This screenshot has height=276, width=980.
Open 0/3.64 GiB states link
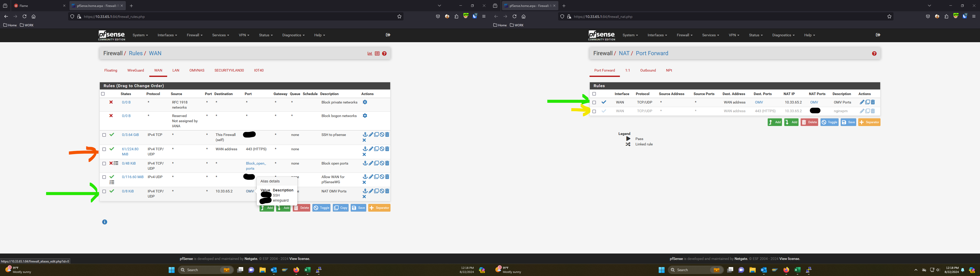130,135
